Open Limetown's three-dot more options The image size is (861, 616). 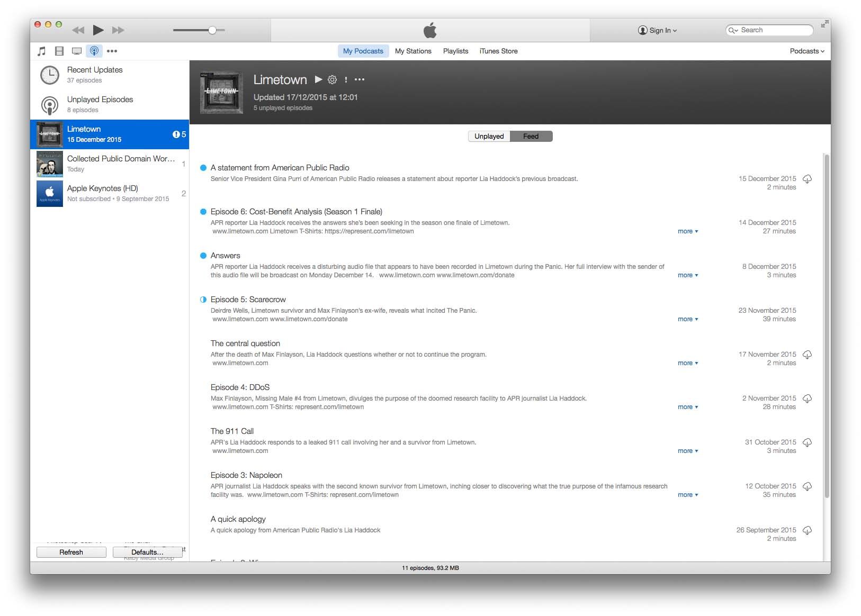point(360,80)
